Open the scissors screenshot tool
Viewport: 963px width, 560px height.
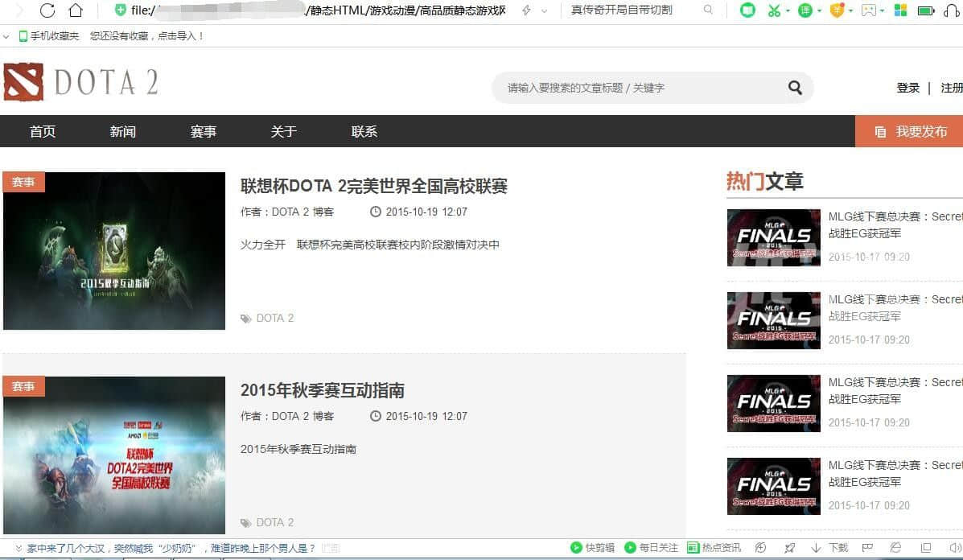pos(774,10)
